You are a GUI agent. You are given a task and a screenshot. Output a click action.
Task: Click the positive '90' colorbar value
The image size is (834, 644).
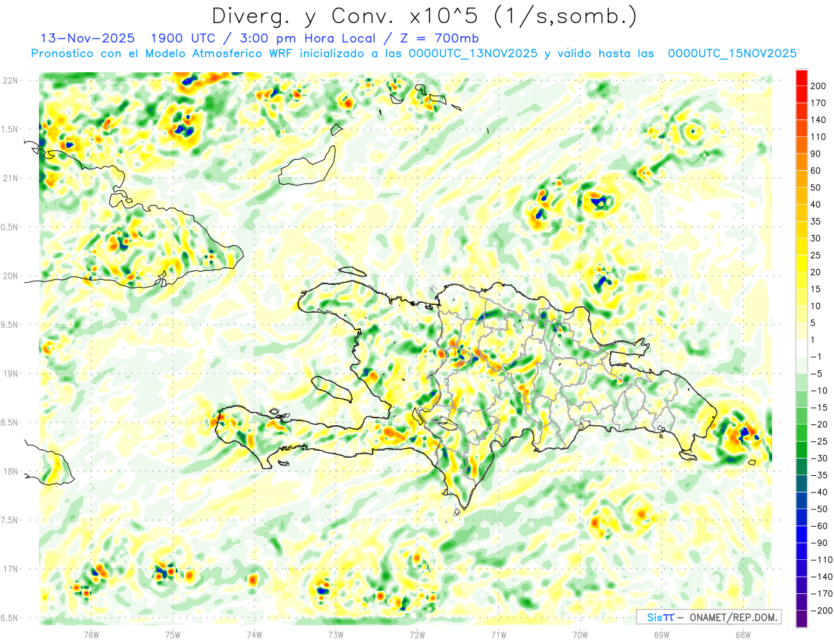point(816,154)
